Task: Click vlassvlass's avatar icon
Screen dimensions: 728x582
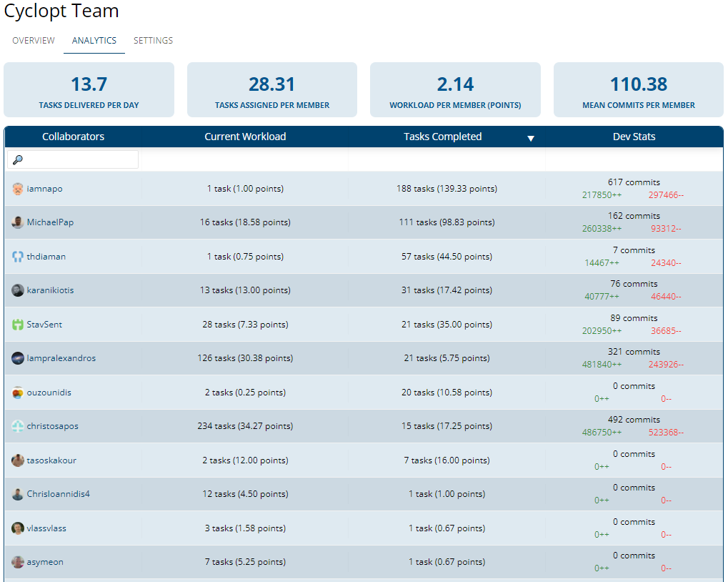Action: pos(18,528)
